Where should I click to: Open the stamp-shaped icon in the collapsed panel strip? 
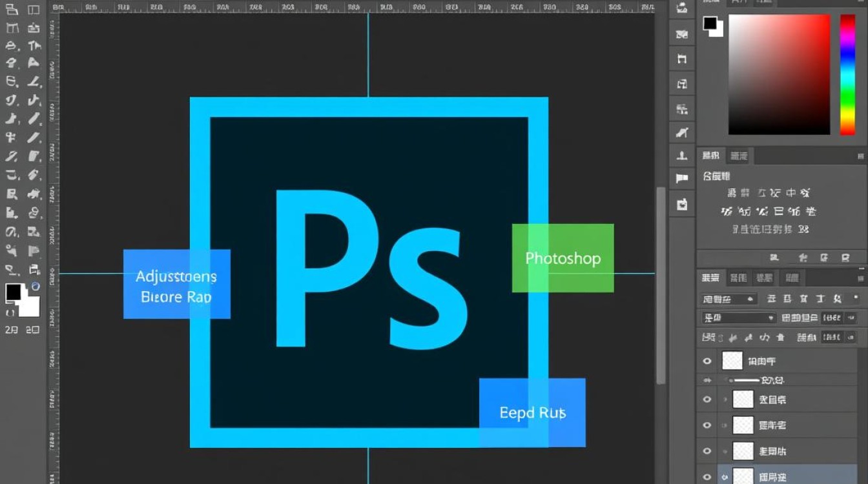[682, 156]
